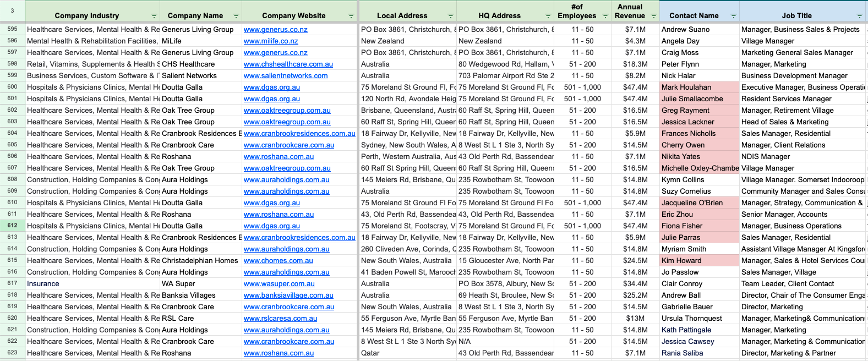Select cell containing Julie Smallacombe
The image size is (868, 361).
pyautogui.click(x=700, y=99)
